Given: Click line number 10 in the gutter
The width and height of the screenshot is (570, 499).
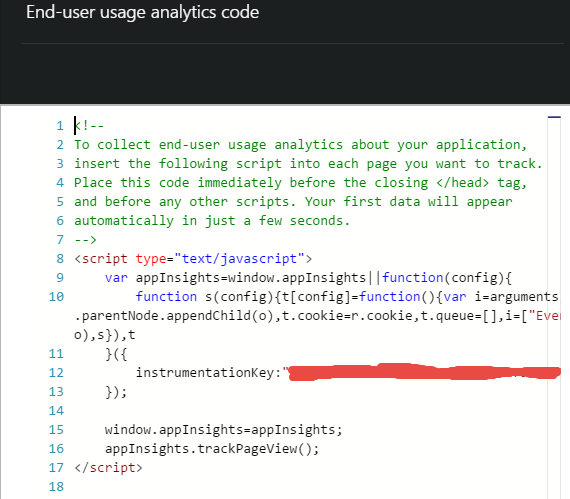Looking at the screenshot, I should (56, 297).
